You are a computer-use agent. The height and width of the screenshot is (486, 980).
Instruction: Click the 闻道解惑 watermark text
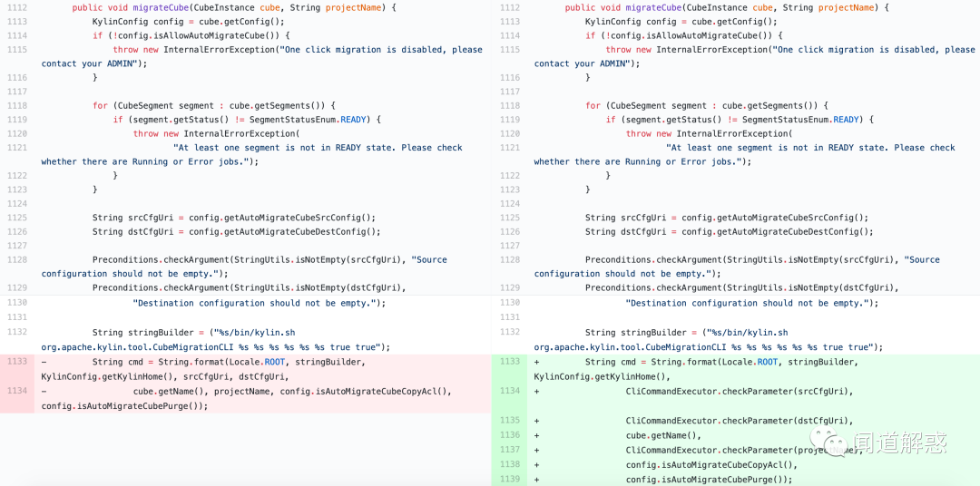pos(901,442)
